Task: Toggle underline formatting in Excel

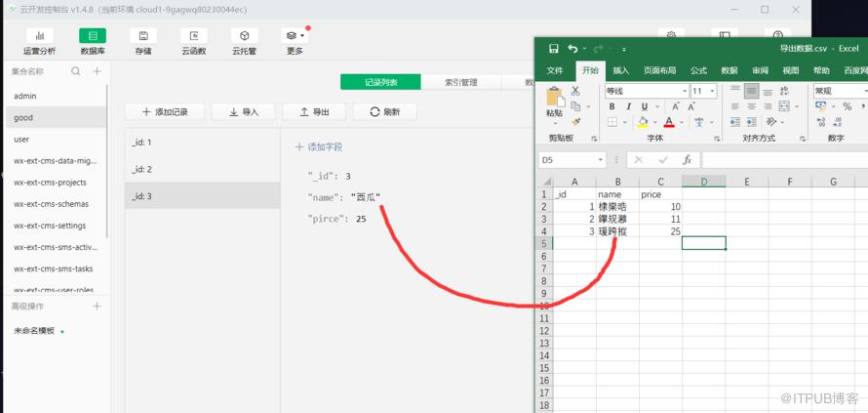Action: [x=645, y=106]
